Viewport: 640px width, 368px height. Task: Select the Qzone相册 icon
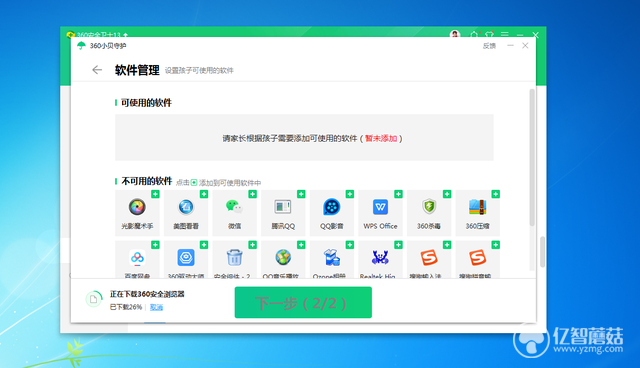(x=331, y=258)
